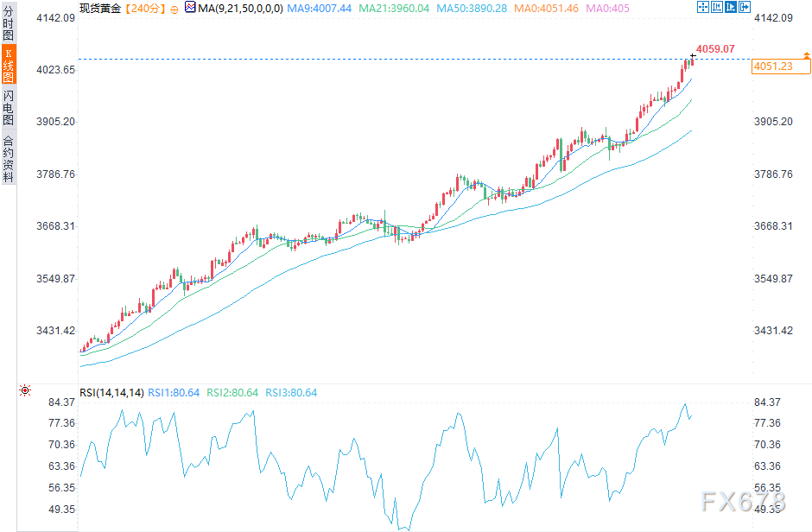Image resolution: width=812 pixels, height=532 pixels.
Task: Click the rightmost arrow-exit chart toolbar icon
Action: pyautogui.click(x=745, y=8)
